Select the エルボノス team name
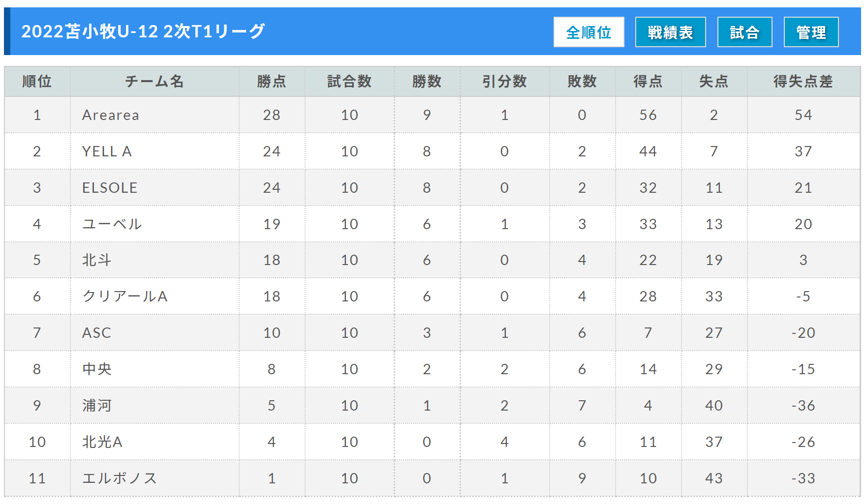Image resolution: width=867 pixels, height=504 pixels. point(120,478)
